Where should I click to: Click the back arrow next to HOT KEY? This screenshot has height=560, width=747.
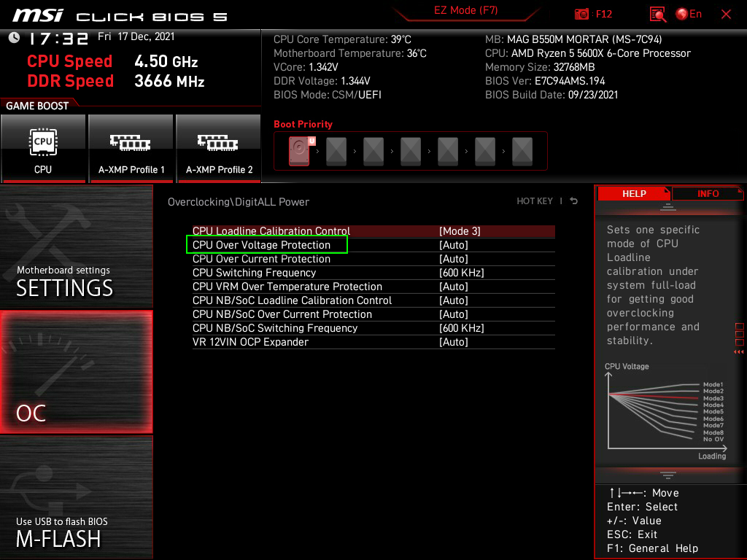(x=574, y=201)
